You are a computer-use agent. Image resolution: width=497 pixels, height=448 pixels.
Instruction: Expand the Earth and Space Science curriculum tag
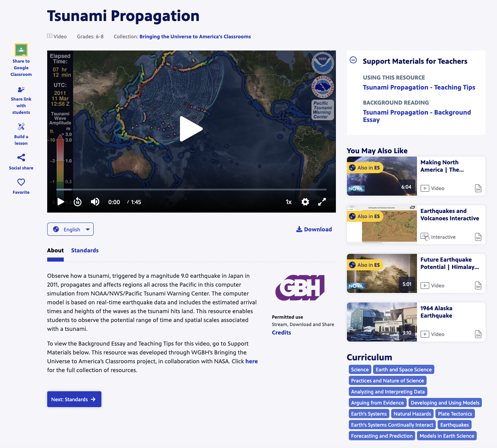[x=403, y=369]
